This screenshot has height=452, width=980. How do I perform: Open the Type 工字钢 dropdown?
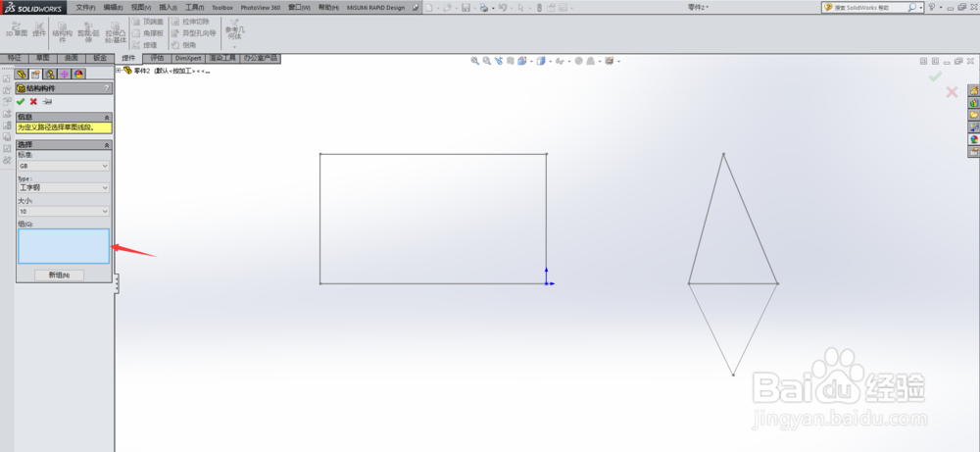pos(63,187)
